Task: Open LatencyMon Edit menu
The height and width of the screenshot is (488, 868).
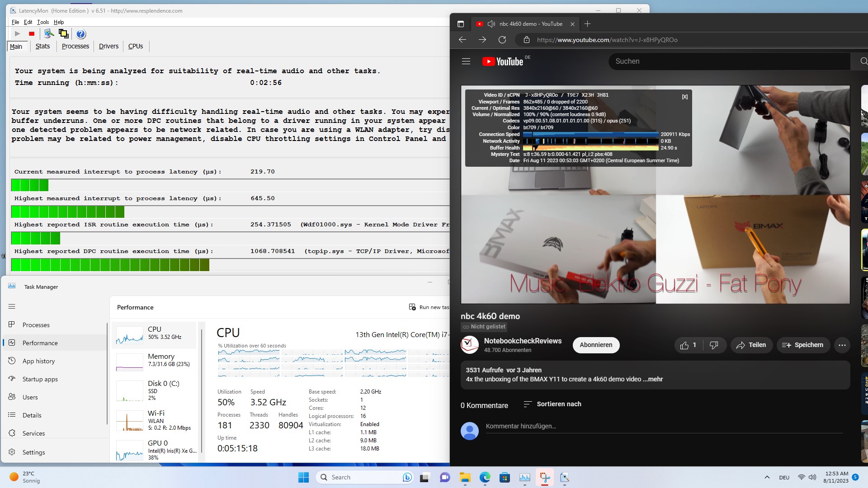Action: [28, 22]
